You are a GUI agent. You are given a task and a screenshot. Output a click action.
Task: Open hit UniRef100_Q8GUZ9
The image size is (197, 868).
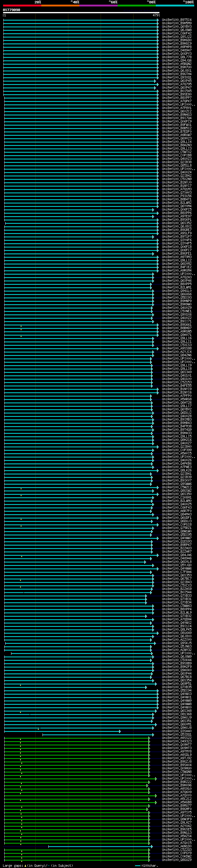coord(176,860)
